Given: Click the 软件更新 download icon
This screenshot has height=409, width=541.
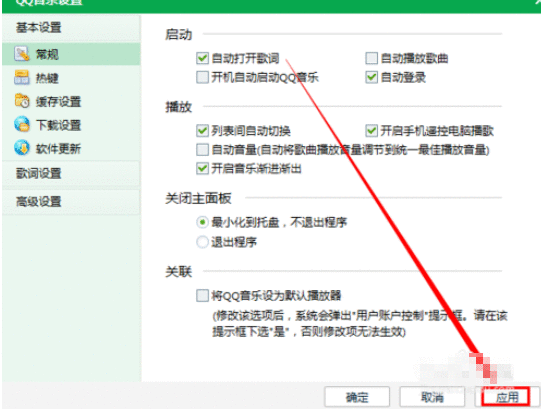Looking at the screenshot, I should pyautogui.click(x=22, y=148).
